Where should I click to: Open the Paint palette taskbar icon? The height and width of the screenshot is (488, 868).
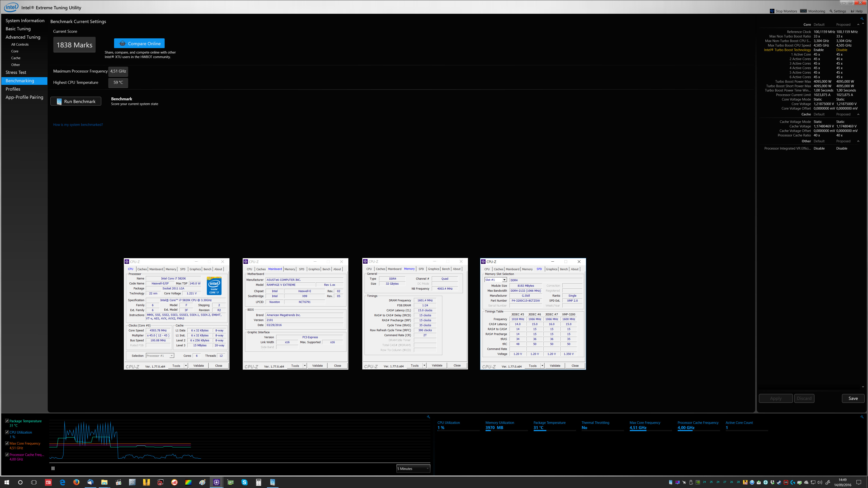203,482
